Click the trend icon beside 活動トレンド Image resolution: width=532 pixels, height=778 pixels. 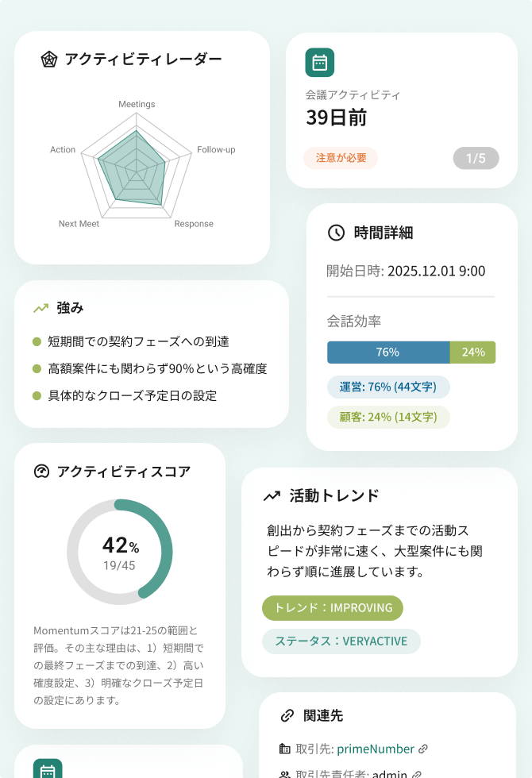[x=272, y=496]
